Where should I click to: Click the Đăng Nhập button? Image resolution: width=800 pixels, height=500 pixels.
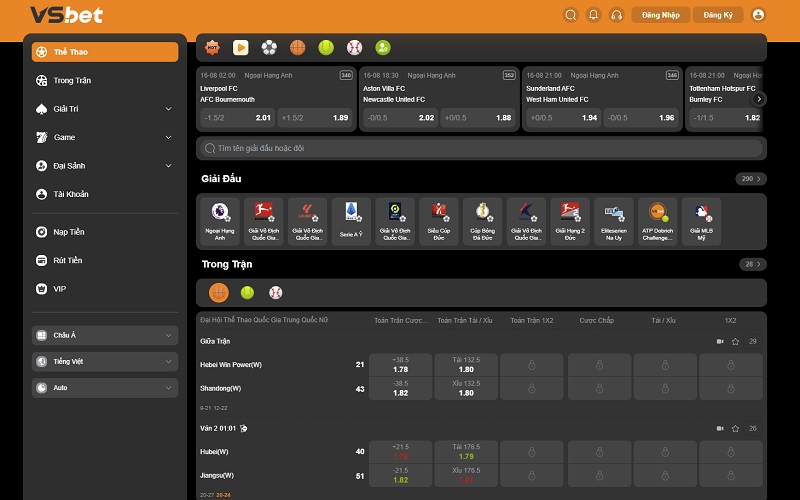tap(660, 15)
